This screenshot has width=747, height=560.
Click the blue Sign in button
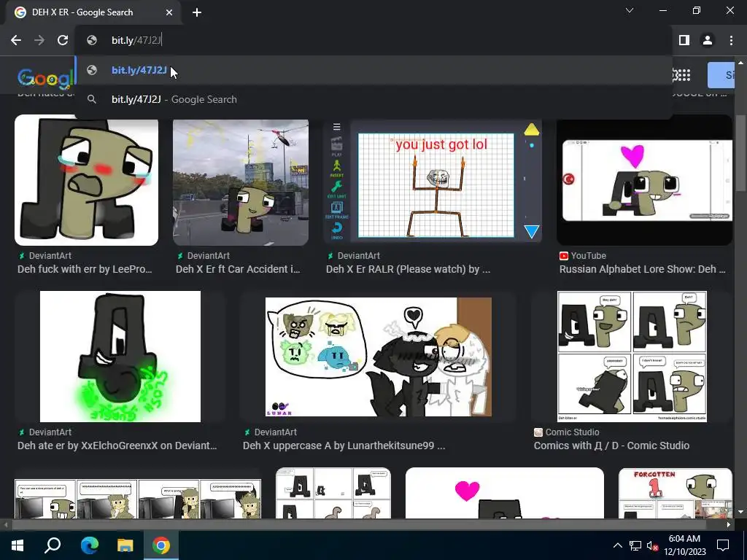click(721, 75)
